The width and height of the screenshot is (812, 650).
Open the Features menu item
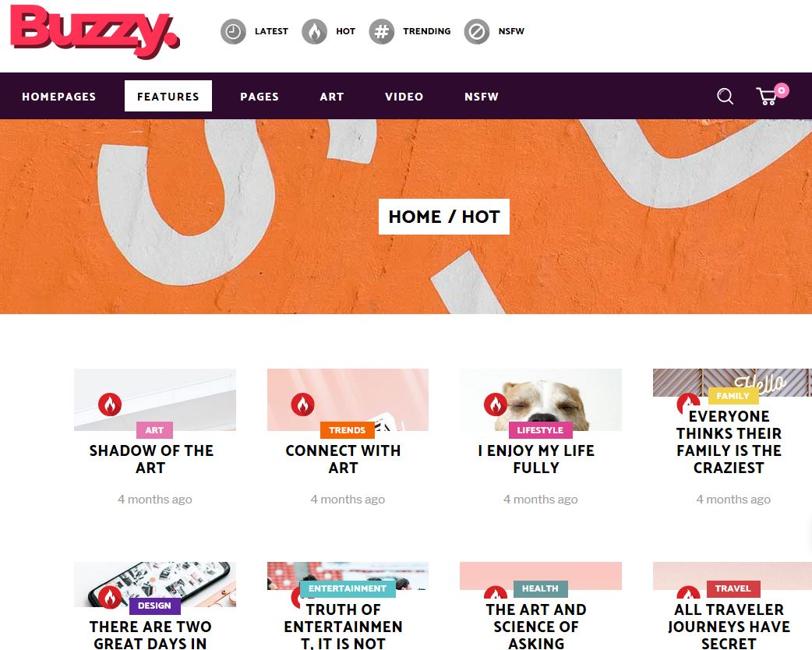coord(168,97)
